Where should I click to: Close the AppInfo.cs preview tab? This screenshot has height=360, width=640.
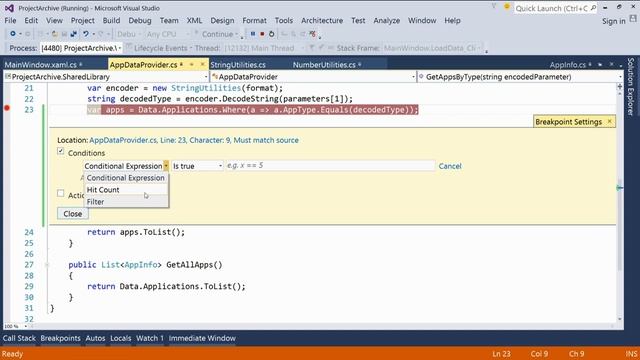611,64
